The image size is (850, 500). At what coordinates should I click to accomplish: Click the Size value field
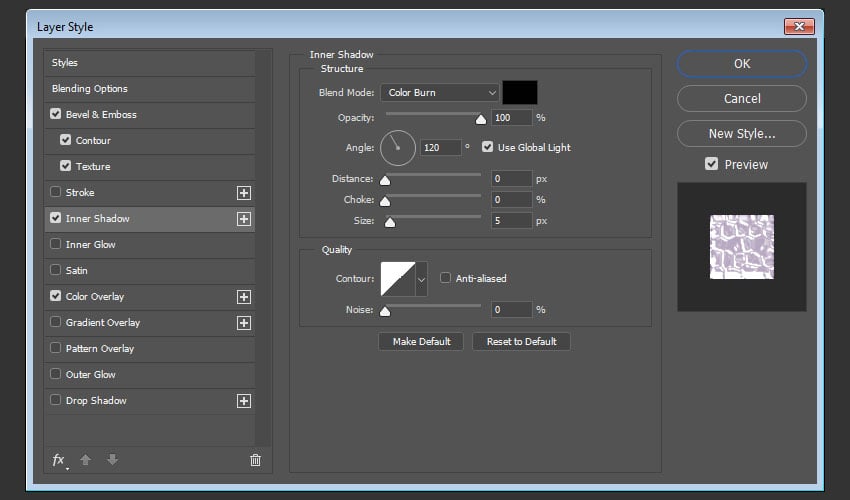coord(512,221)
